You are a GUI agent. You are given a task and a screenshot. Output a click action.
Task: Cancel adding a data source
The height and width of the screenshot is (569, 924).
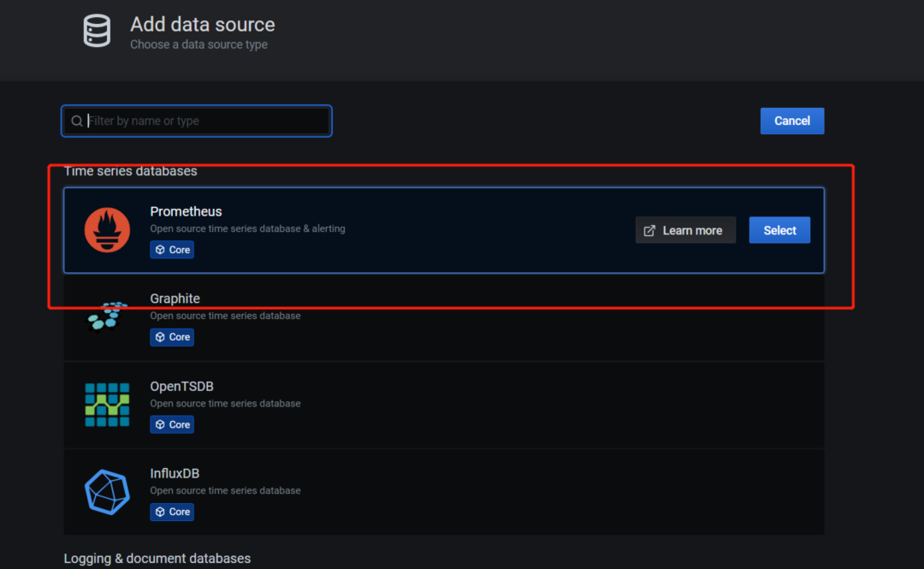(792, 121)
